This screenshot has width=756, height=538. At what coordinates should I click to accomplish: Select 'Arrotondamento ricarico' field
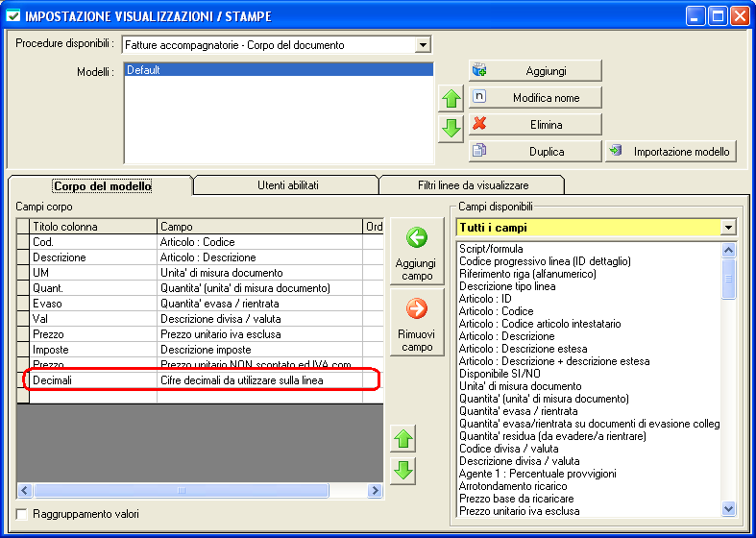point(513,486)
